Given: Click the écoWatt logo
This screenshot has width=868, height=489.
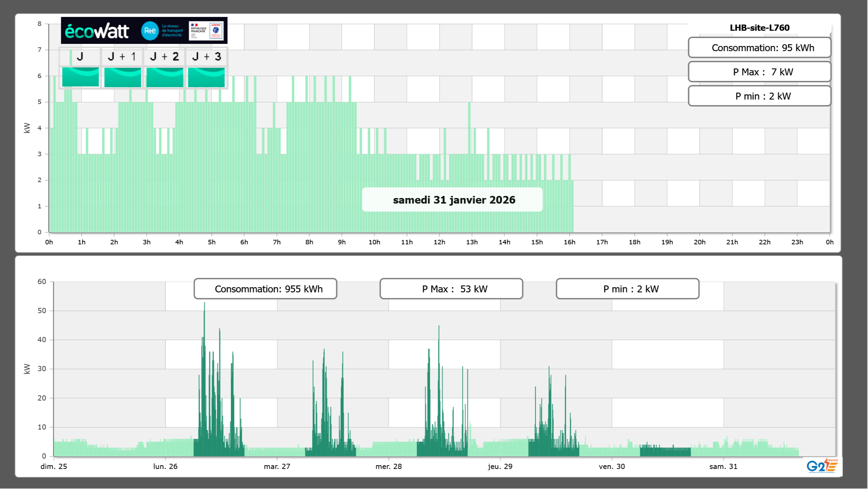Looking at the screenshot, I should 97,31.
